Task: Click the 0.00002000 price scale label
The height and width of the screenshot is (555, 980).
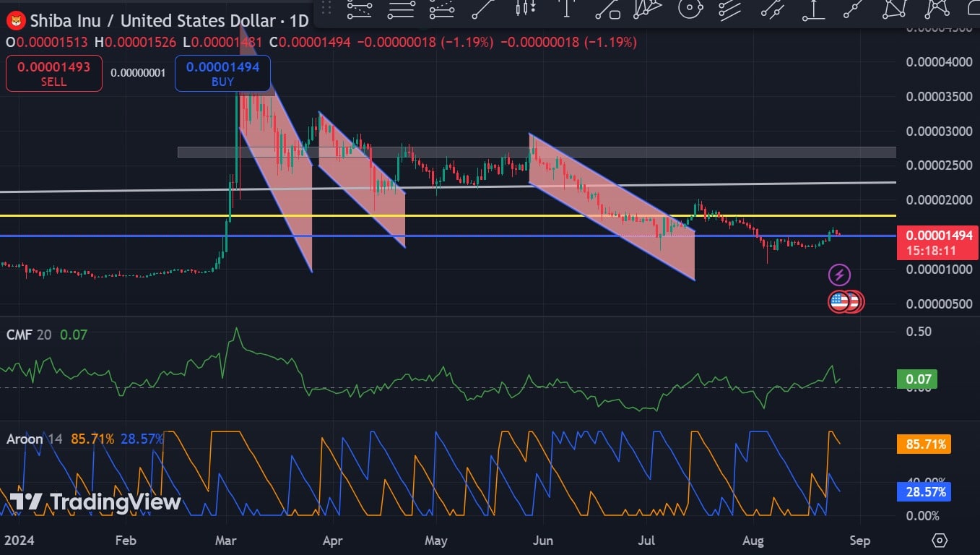Action: [939, 201]
